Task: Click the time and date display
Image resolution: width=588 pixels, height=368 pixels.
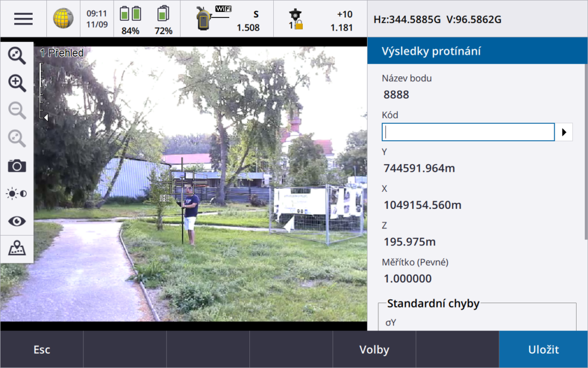Action: pyautogui.click(x=96, y=19)
